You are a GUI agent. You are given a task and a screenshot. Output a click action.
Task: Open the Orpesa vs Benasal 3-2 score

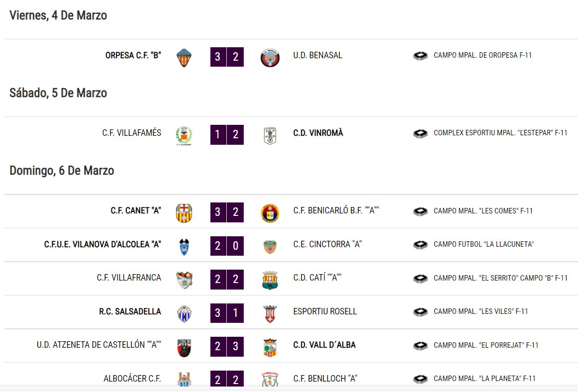point(227,57)
